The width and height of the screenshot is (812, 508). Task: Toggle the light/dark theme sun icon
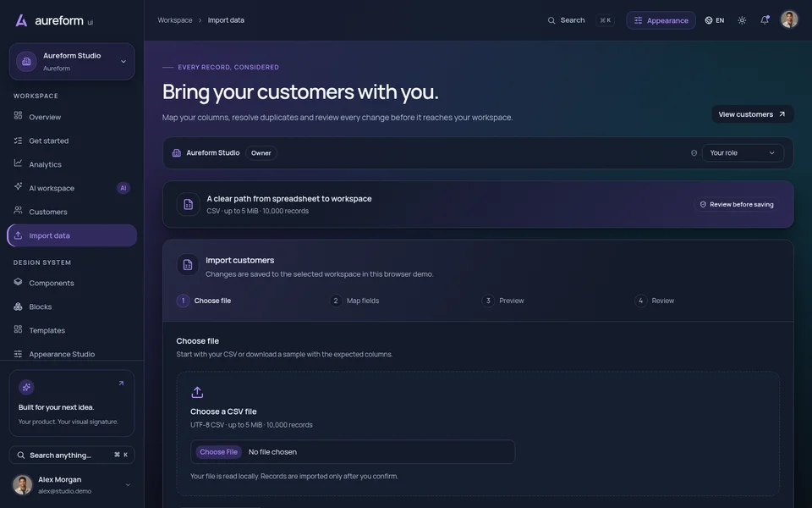(742, 20)
